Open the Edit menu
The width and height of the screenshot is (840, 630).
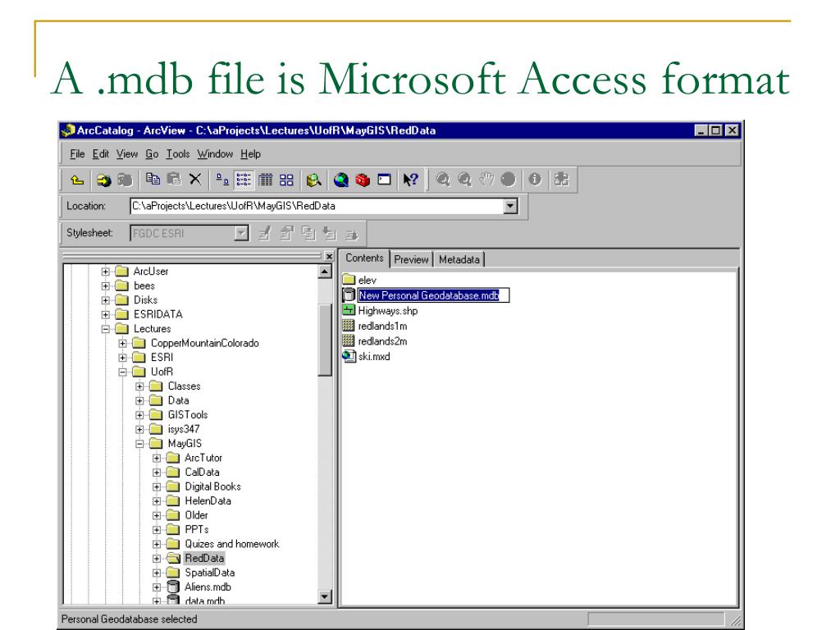point(101,153)
